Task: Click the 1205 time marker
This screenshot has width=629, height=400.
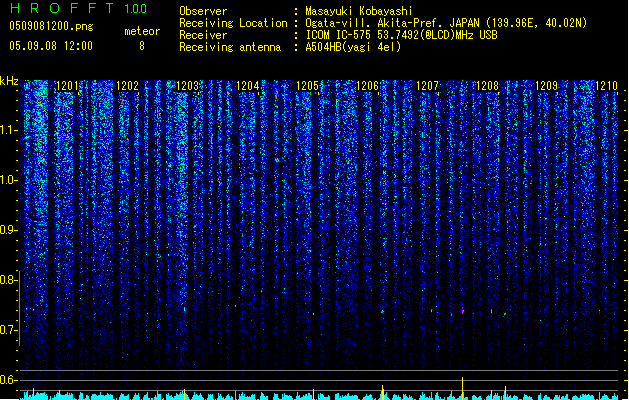Action: [307, 86]
